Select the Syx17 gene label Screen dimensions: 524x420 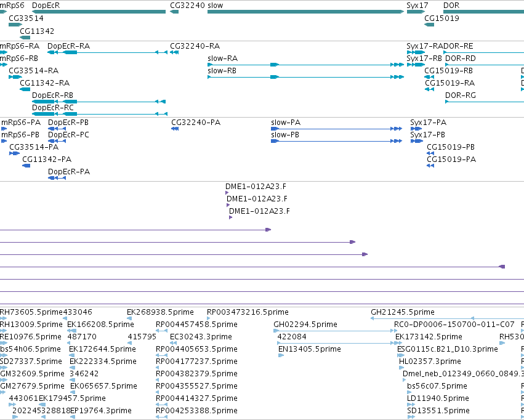pyautogui.click(x=417, y=6)
